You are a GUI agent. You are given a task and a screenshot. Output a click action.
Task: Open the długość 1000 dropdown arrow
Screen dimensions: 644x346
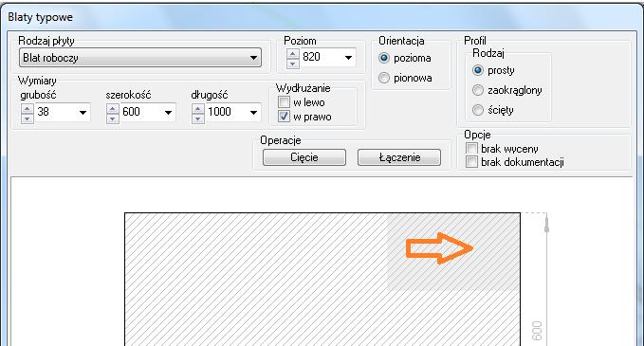point(254,113)
